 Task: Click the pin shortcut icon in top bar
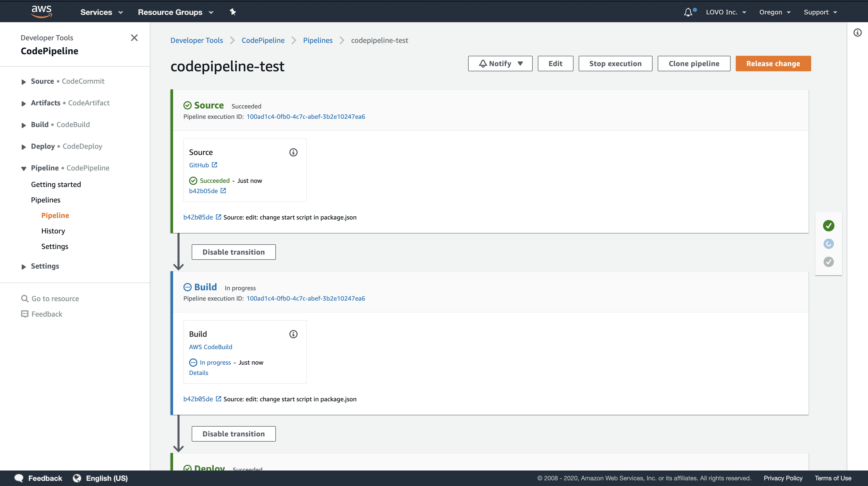pyautogui.click(x=233, y=12)
